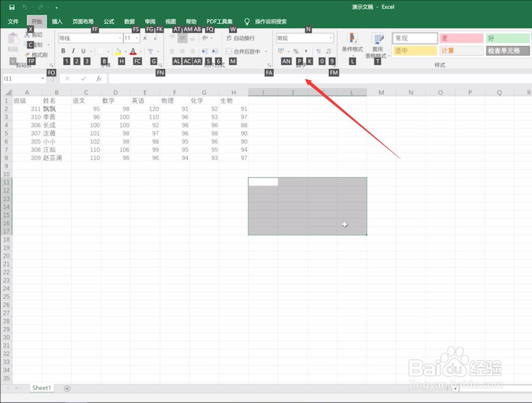Toggle Wrap Text (自动换行)

click(x=240, y=38)
